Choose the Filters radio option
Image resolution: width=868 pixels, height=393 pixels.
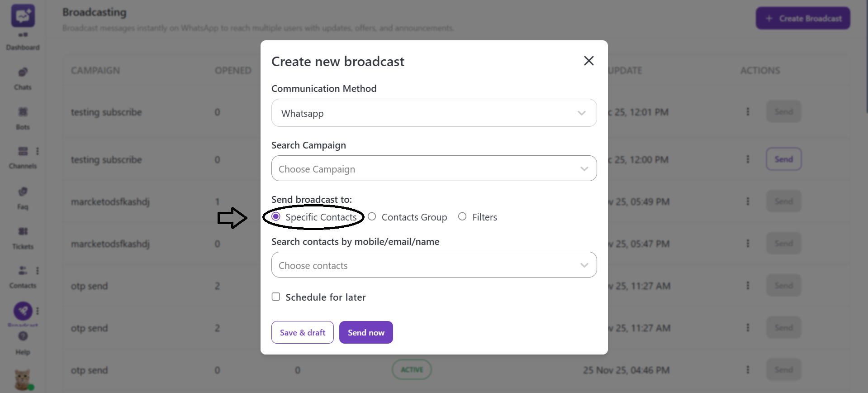tap(462, 217)
